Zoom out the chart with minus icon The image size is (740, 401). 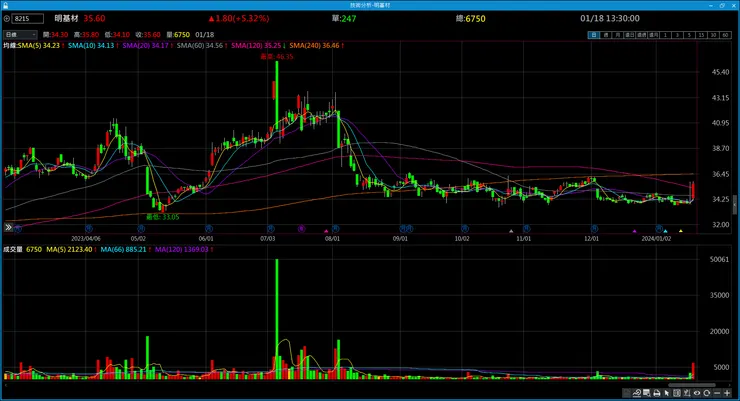717,393
